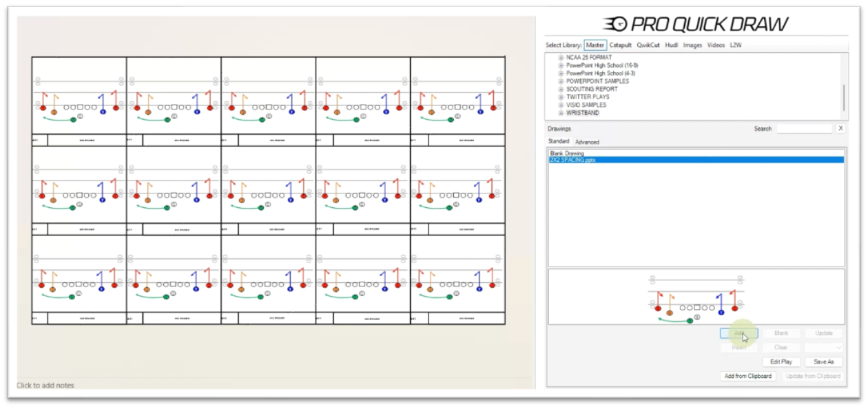
Task: Click Save As
Action: tap(823, 361)
